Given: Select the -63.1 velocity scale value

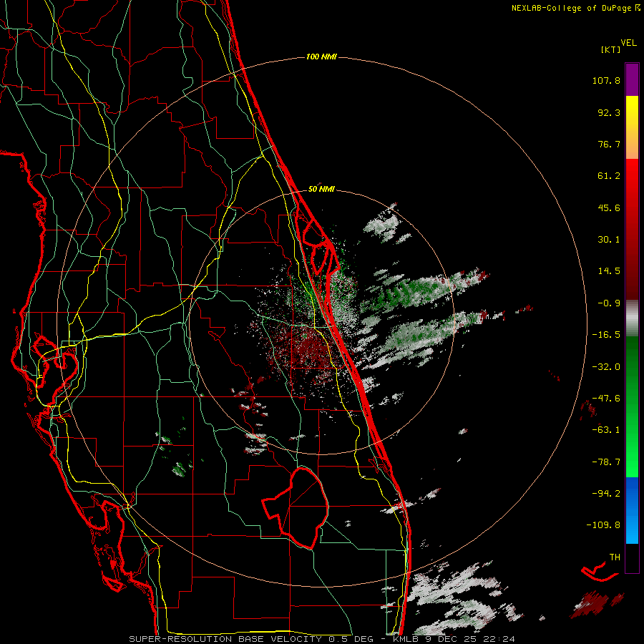Looking at the screenshot, I should [606, 430].
